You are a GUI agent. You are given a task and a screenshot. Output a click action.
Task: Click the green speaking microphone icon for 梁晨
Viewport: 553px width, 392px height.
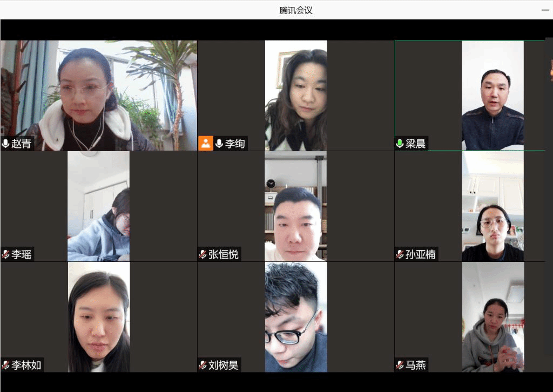[400, 144]
